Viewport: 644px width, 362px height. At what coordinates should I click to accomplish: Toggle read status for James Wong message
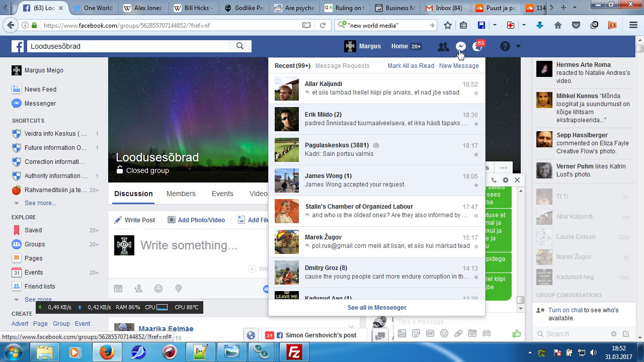476,186
